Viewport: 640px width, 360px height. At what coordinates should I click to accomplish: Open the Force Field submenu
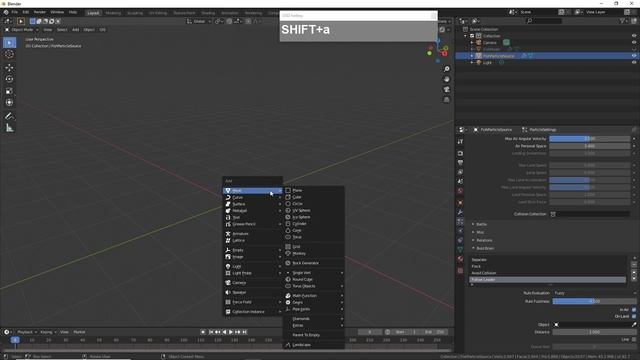[x=253, y=302]
